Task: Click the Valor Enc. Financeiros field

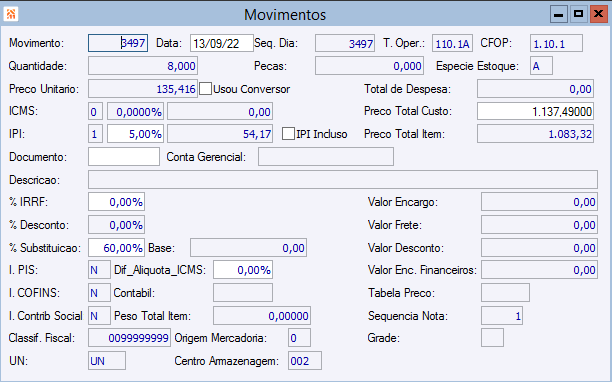Action: click(539, 270)
